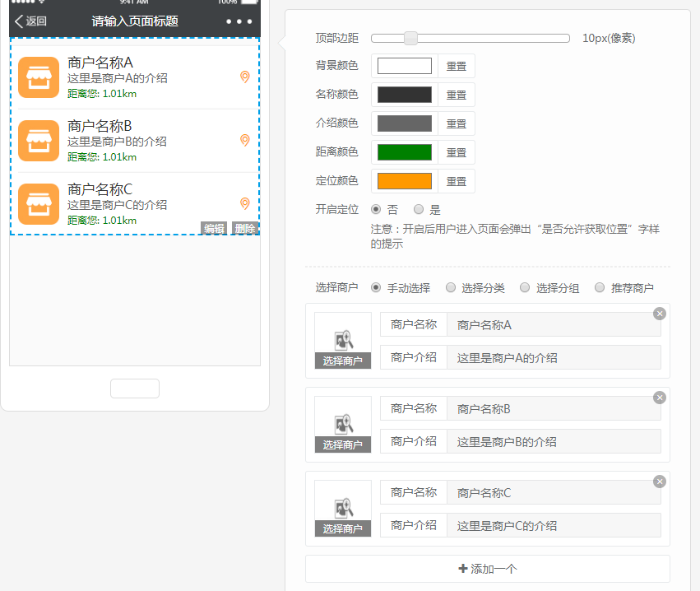Image resolution: width=700 pixels, height=591 pixels.
Task: Open the three-dot menu in phone header
Action: pos(239,21)
